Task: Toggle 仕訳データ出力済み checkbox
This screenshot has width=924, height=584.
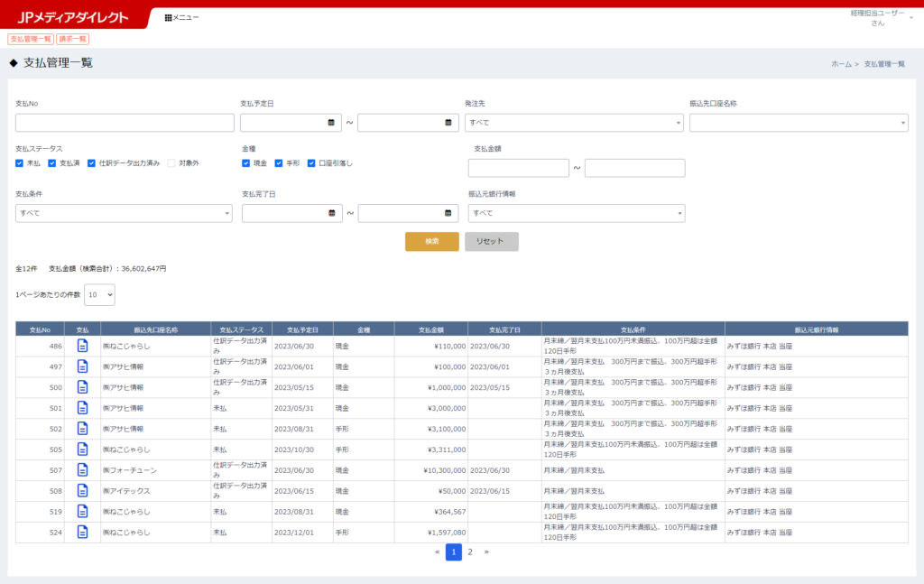Action: point(91,163)
